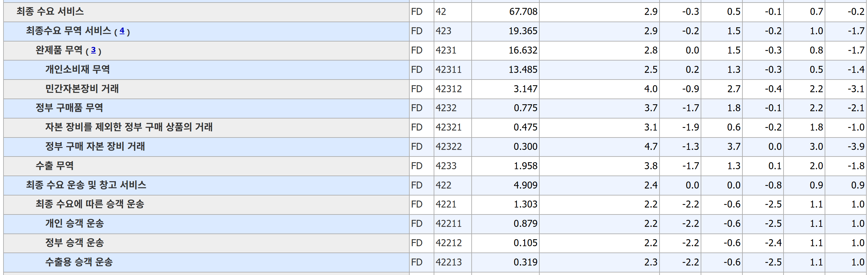Click the 개인 승객 운송 row label
The image size is (868, 275).
(x=74, y=223)
